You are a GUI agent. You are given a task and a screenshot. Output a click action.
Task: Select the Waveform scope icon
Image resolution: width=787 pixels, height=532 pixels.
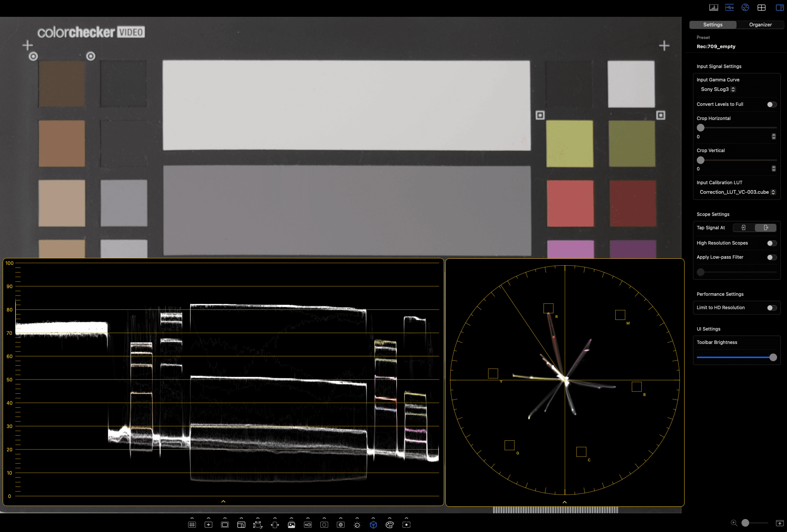tap(729, 7)
